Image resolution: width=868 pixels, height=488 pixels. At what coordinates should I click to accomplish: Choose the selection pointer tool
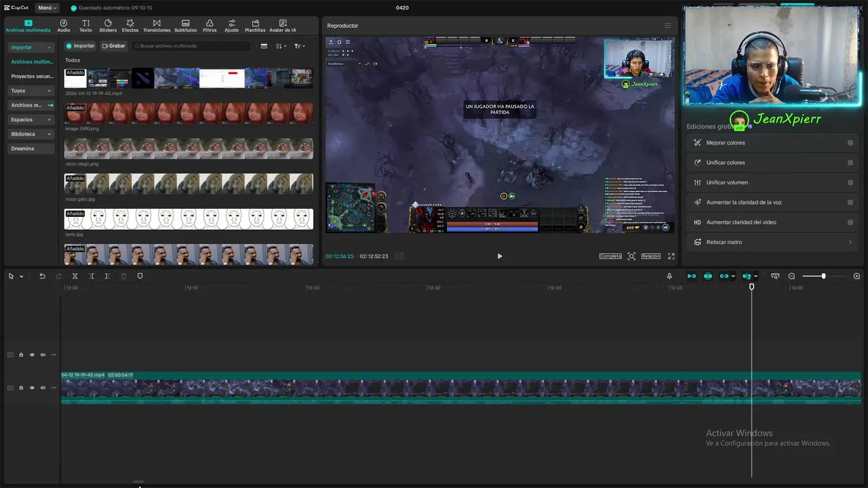11,276
